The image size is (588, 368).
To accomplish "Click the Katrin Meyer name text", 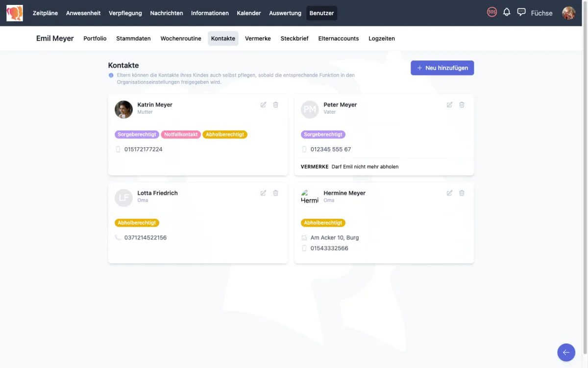I will [x=155, y=105].
